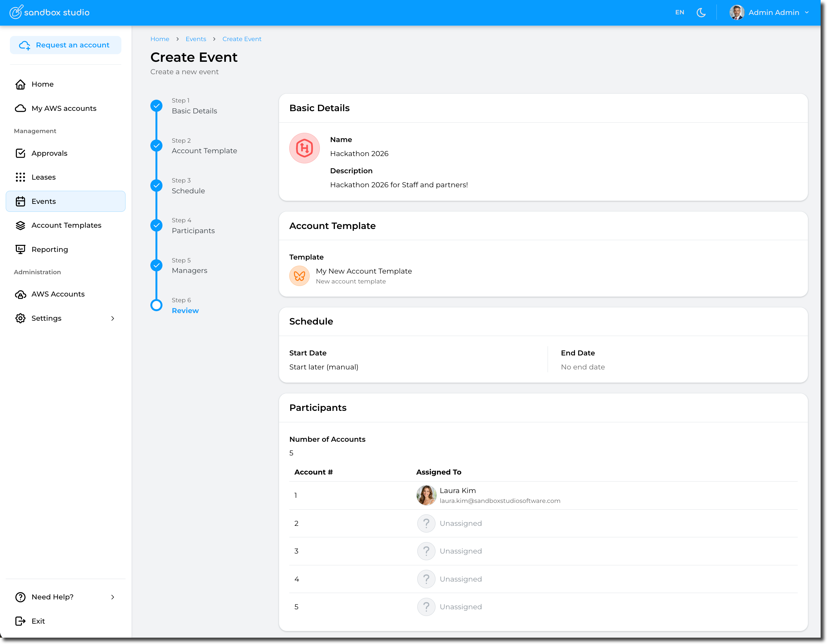Click the orange butterfly template icon

pyautogui.click(x=299, y=275)
